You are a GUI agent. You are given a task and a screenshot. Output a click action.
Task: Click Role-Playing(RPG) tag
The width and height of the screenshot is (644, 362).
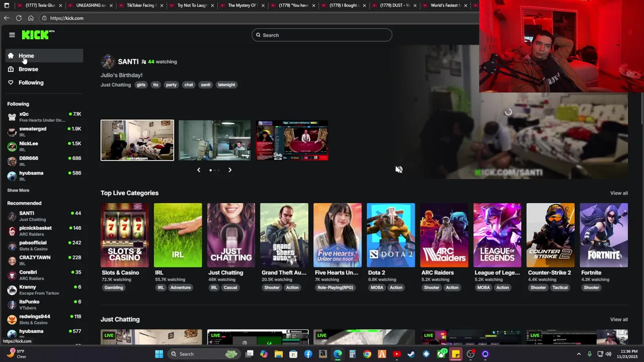[x=335, y=288]
